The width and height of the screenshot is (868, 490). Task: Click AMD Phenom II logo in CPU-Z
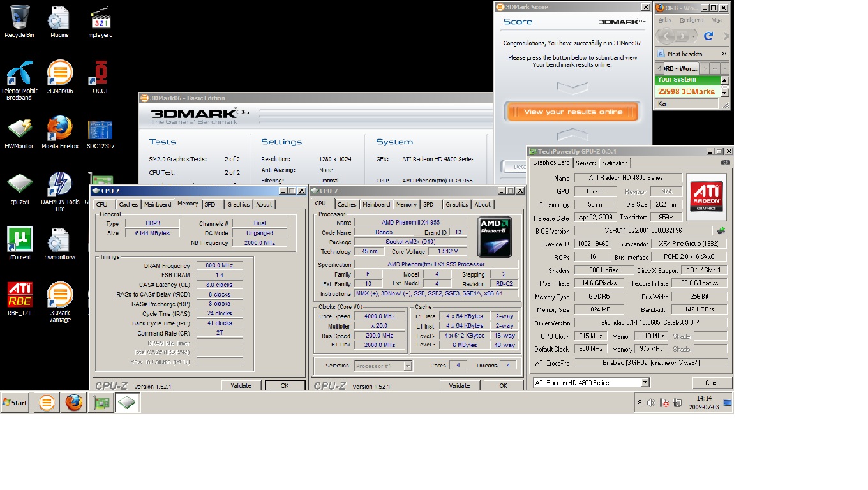[494, 237]
